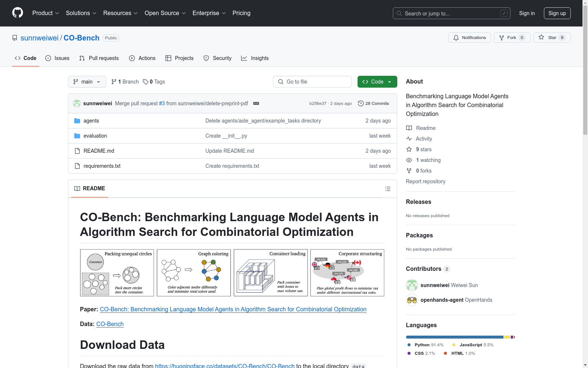Open pull request #3 link
Screen dimensions: 588x368
[162, 103]
